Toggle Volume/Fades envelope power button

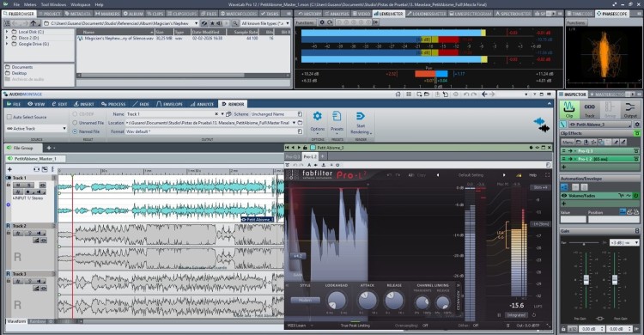coord(635,196)
